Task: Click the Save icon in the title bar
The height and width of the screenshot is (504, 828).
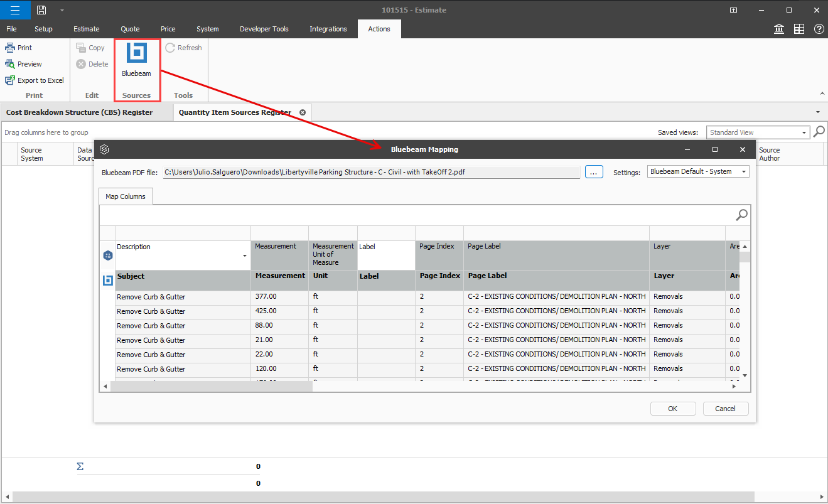Action: pyautogui.click(x=41, y=10)
